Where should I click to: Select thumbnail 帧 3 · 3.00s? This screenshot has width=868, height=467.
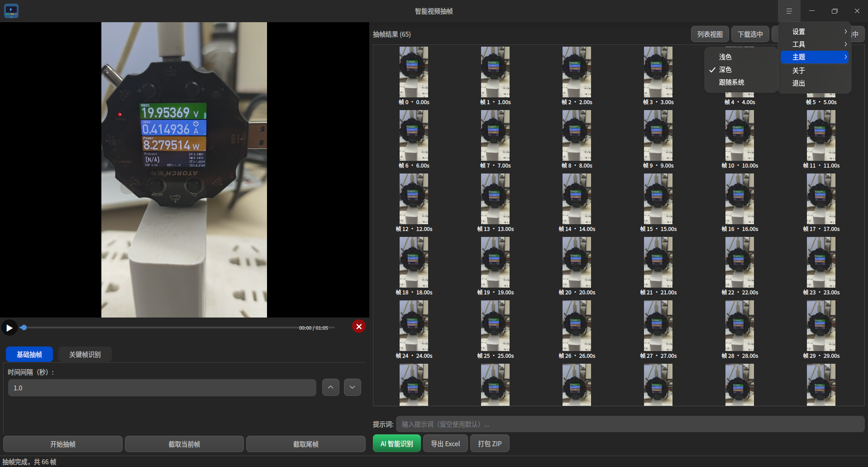pos(658,76)
